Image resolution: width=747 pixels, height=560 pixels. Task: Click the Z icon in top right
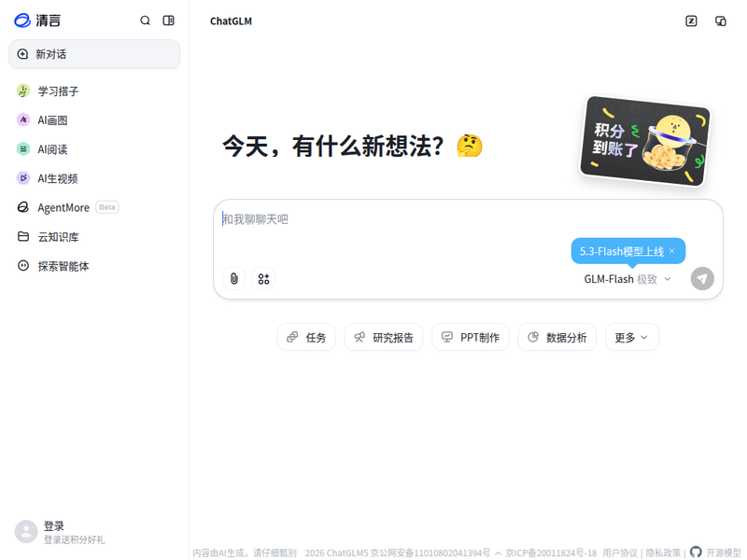(x=691, y=21)
